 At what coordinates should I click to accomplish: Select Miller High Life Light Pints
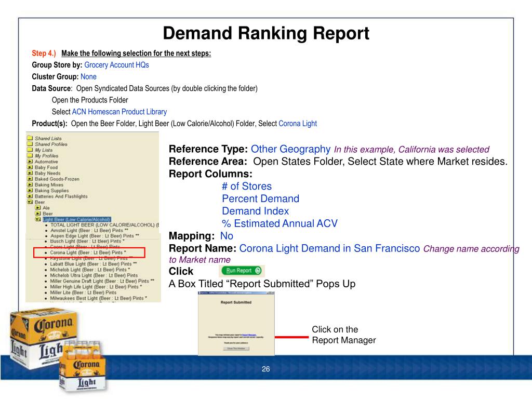96,287
